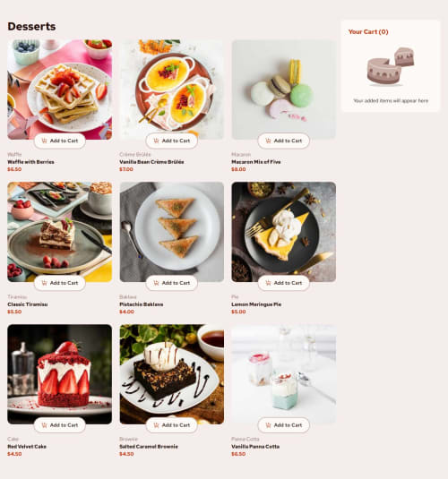Click cart icon on Crème Brûlée button
The height and width of the screenshot is (479, 448).
(156, 141)
